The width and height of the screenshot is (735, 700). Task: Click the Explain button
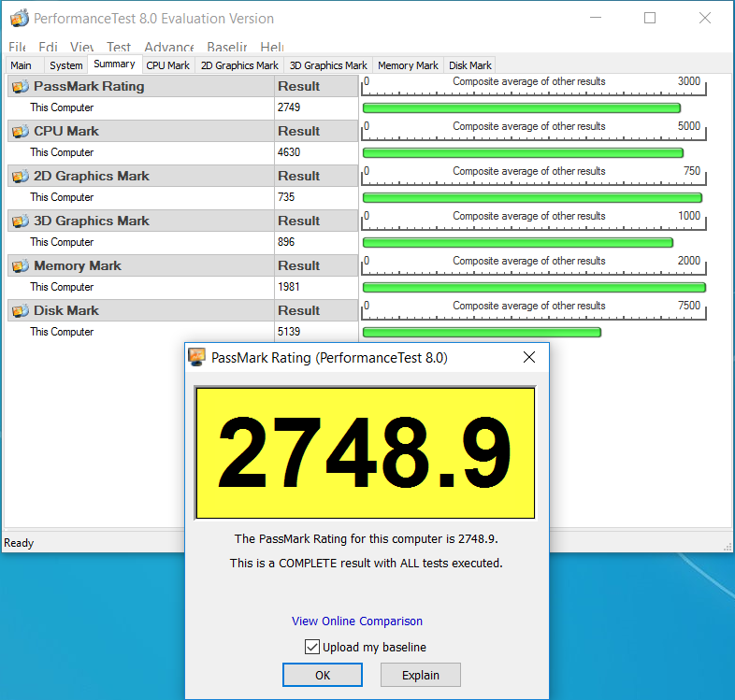[421, 675]
